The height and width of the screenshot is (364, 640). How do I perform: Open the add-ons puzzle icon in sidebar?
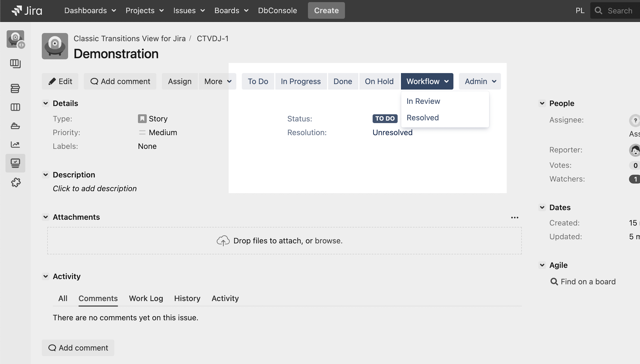coord(16,182)
